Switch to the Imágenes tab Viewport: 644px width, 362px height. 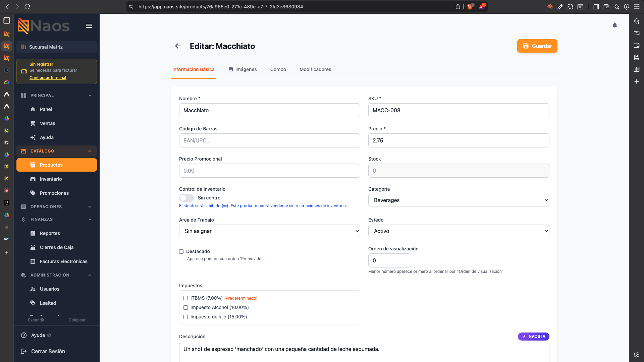pos(243,69)
